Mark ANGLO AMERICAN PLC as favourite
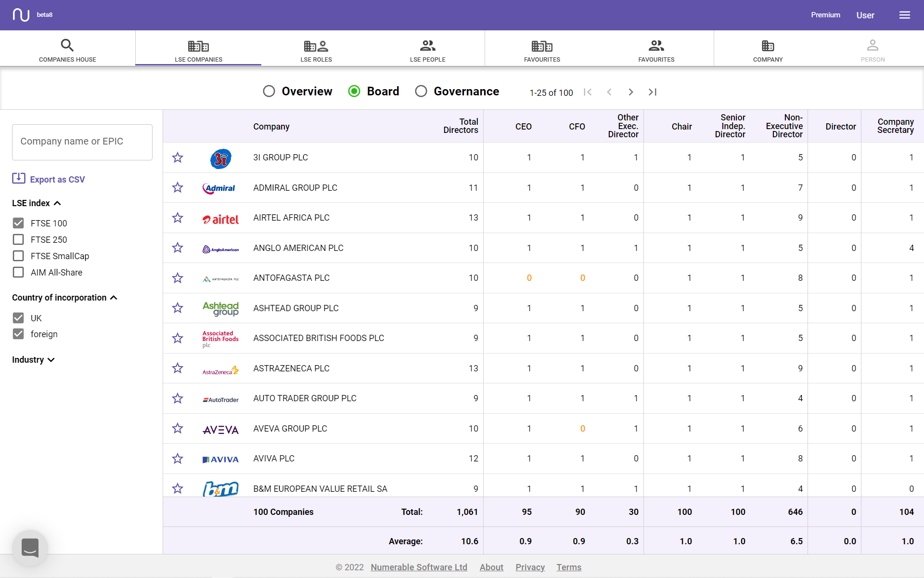 178,248
